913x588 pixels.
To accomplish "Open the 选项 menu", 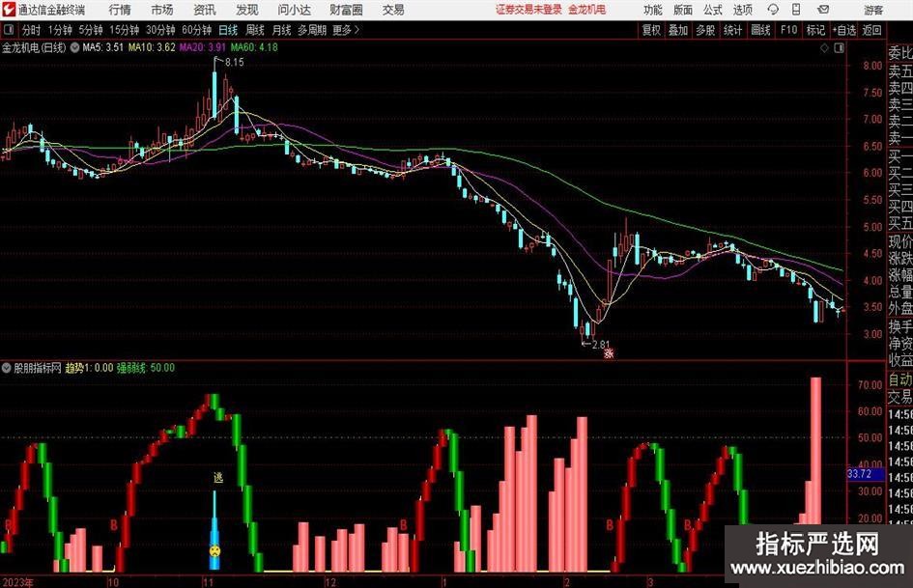I will click(742, 10).
